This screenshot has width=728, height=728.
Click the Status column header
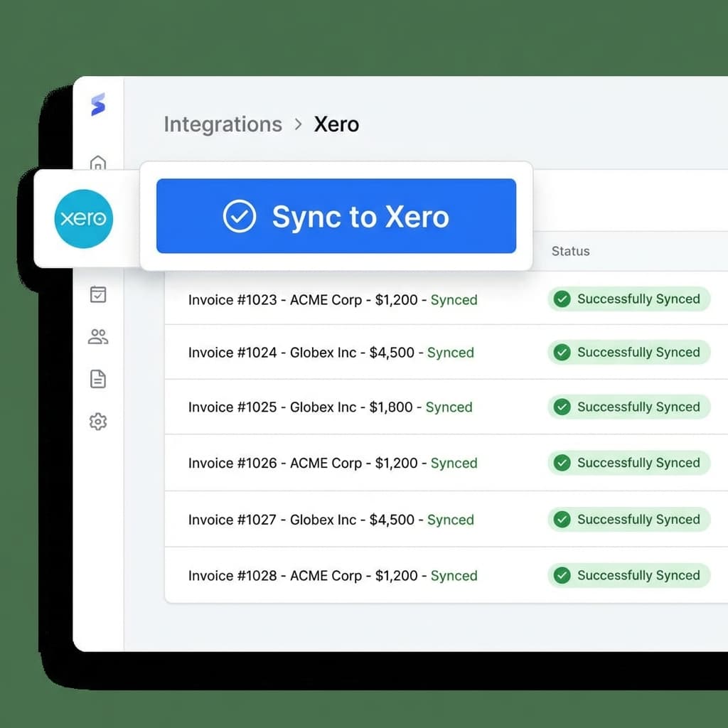570,251
